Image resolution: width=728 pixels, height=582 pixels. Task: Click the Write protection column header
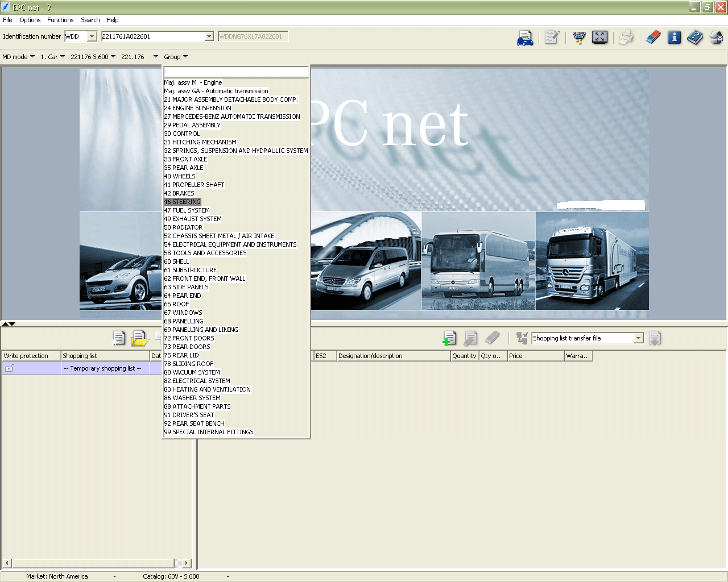pos(31,356)
